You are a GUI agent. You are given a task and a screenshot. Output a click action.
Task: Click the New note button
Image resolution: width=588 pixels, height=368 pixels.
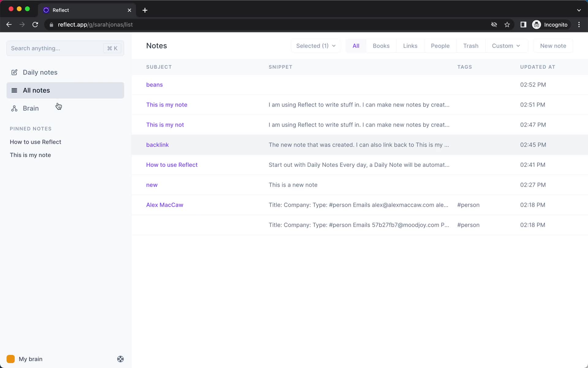[553, 46]
